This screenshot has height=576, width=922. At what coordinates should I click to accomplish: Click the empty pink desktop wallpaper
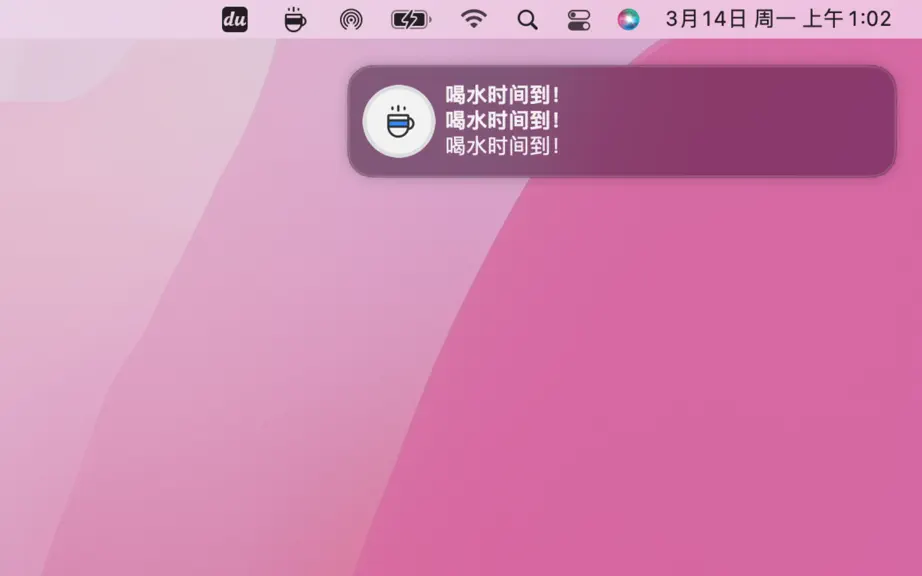coord(647,382)
